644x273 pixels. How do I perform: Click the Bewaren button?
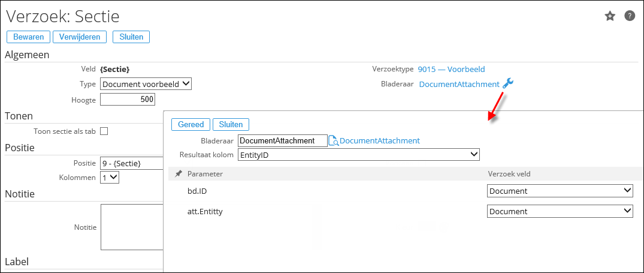[x=28, y=37]
